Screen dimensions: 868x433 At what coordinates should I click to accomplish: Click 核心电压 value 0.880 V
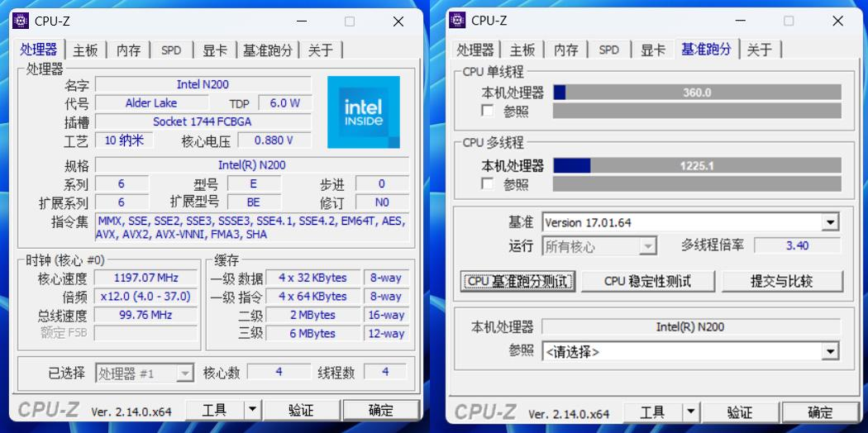pos(274,140)
